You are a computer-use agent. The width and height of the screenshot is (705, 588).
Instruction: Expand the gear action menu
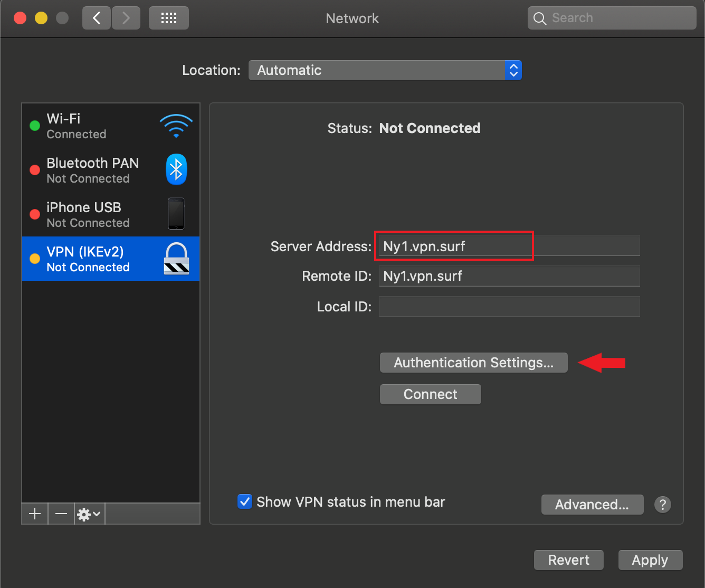pyautogui.click(x=89, y=514)
